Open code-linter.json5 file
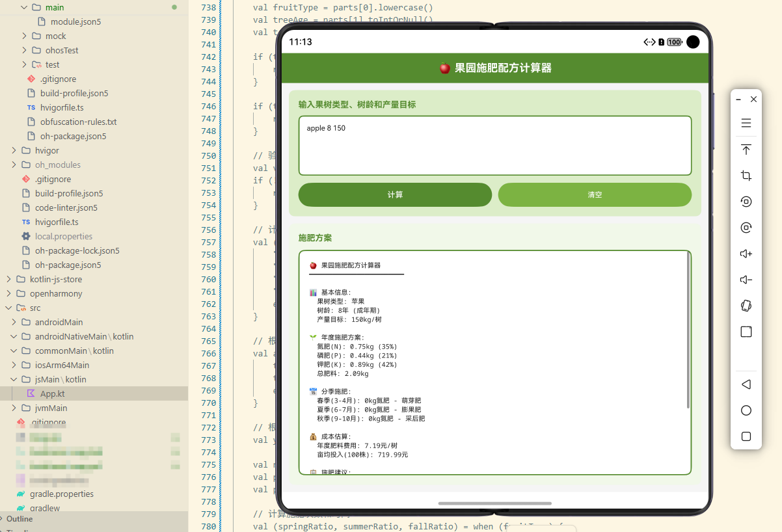782x532 pixels. pos(66,207)
